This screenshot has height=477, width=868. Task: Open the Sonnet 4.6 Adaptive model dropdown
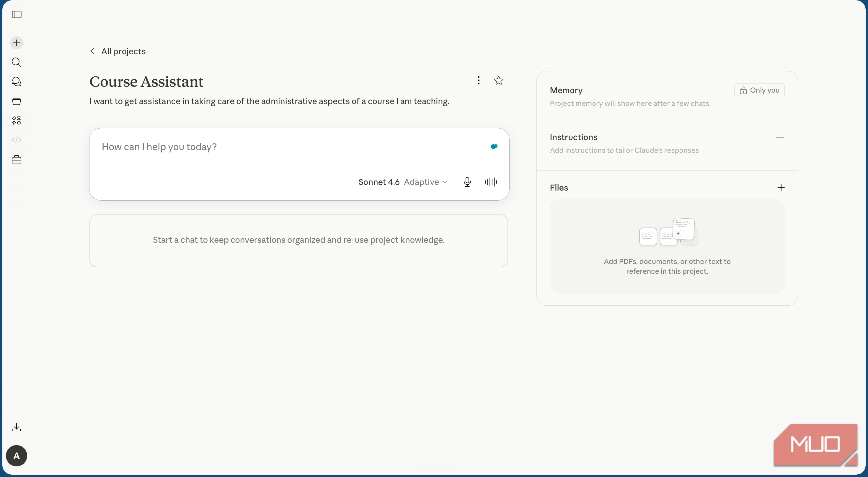tap(403, 182)
